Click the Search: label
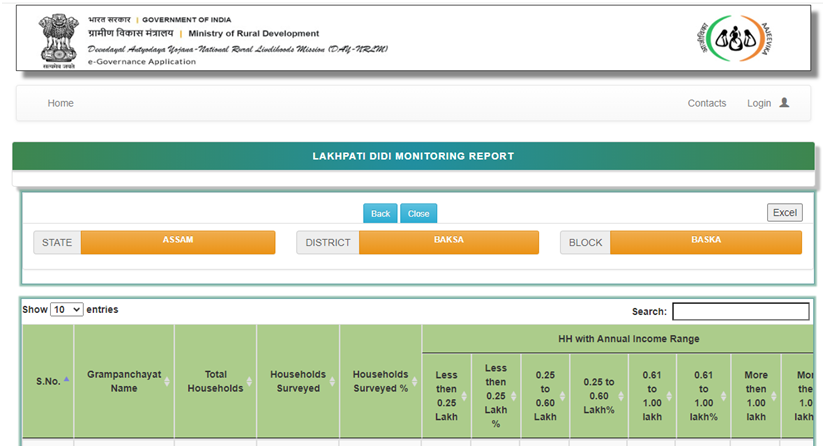The image size is (825, 448). click(649, 312)
